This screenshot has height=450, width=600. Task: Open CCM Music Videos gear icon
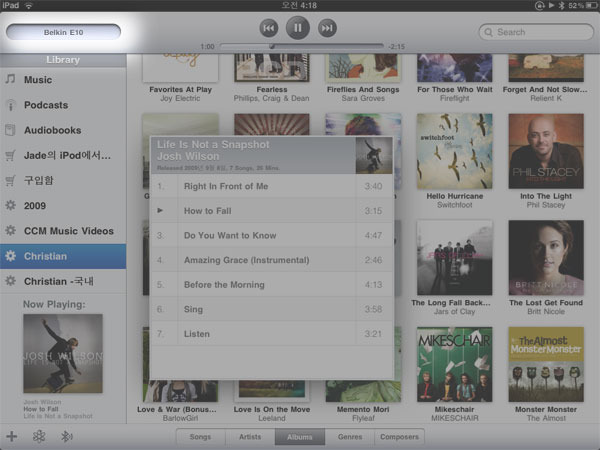(10, 231)
